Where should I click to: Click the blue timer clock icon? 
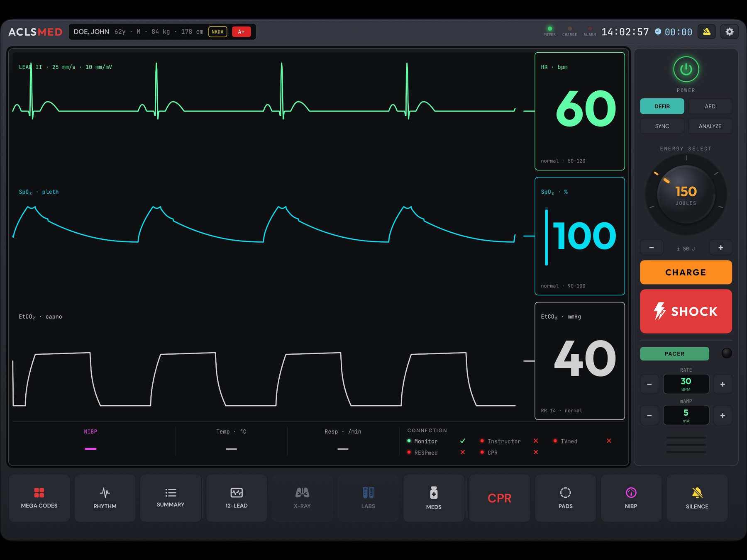point(658,32)
